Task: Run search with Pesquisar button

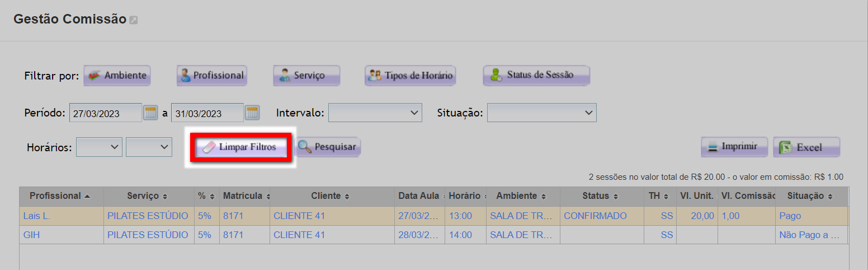Action: [328, 147]
